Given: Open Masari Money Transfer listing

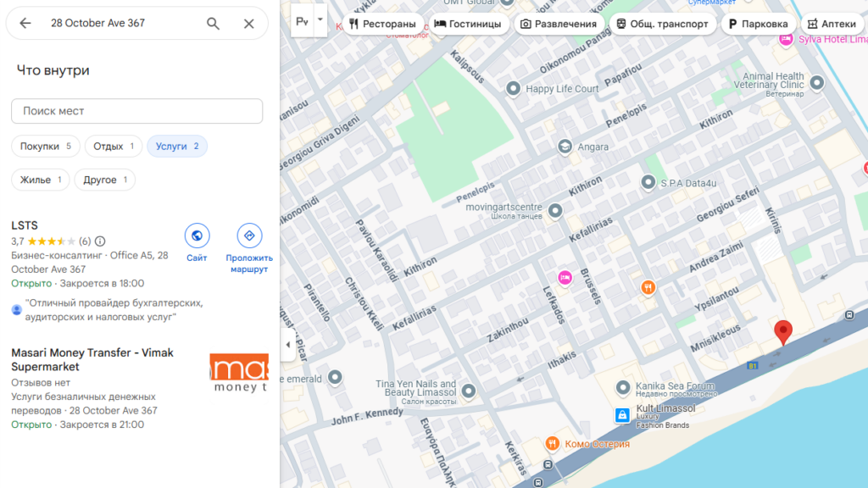Looking at the screenshot, I should pyautogui.click(x=92, y=359).
